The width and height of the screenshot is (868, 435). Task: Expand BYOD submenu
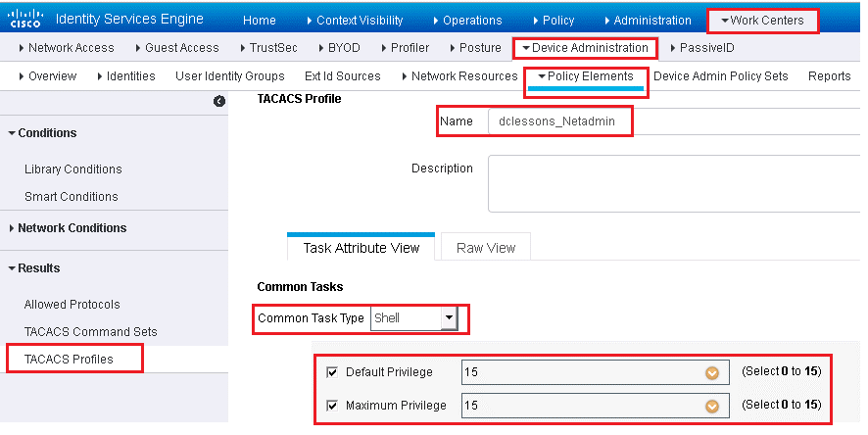click(339, 48)
